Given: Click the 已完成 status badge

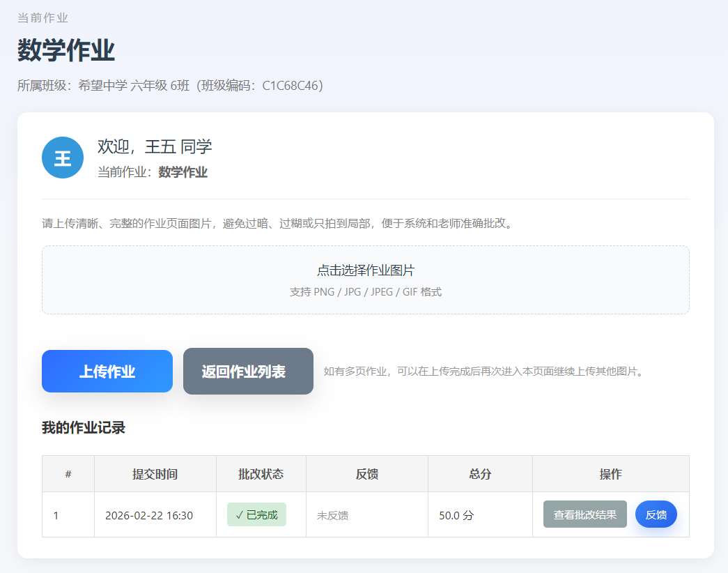Looking at the screenshot, I should click(x=256, y=514).
